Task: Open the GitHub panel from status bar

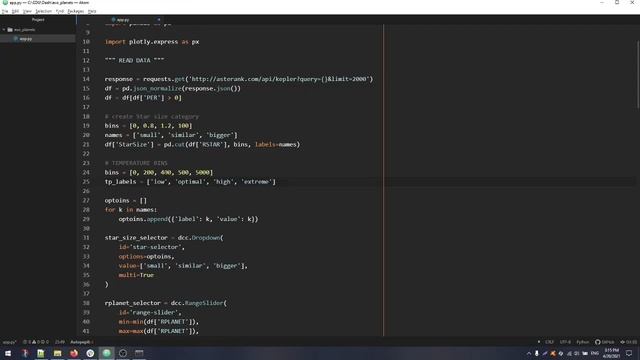Action: (604, 342)
